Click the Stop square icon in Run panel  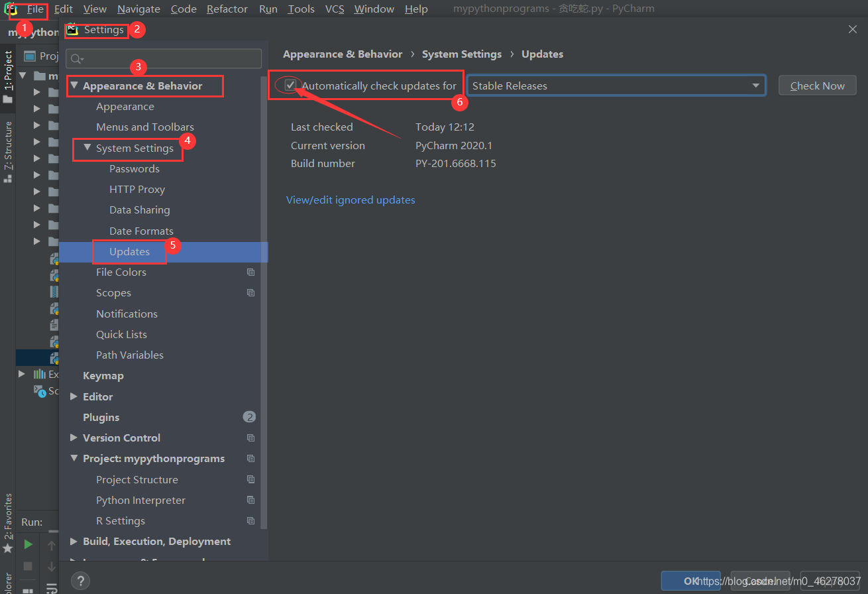click(28, 566)
